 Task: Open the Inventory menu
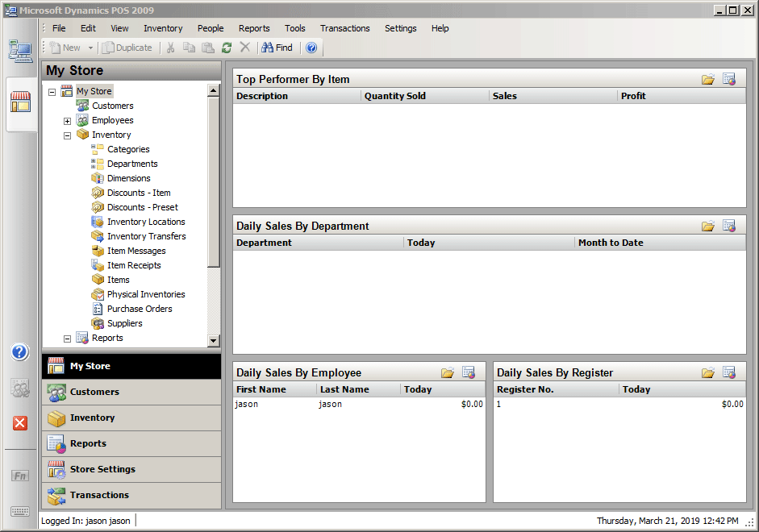pos(163,28)
